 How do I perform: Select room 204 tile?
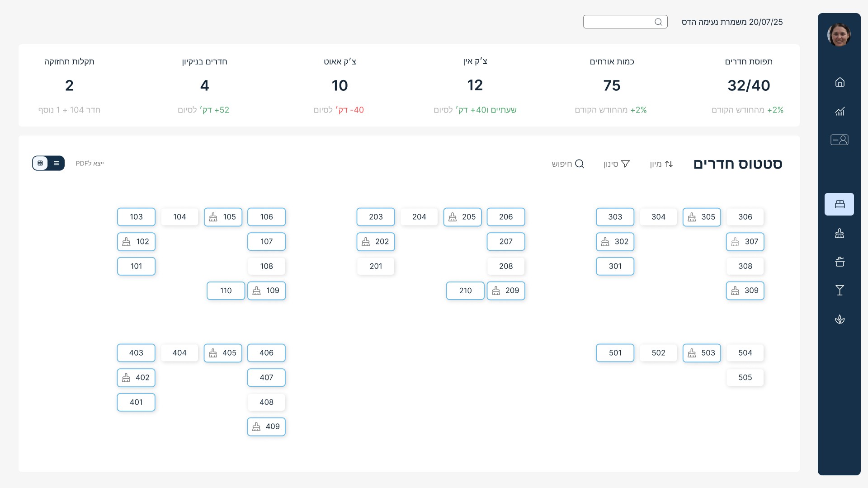[419, 217]
